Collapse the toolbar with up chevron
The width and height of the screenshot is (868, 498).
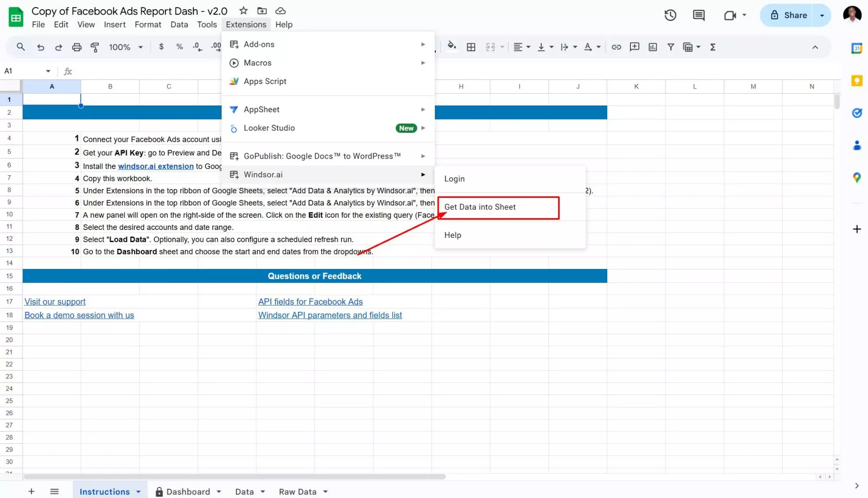pos(815,47)
